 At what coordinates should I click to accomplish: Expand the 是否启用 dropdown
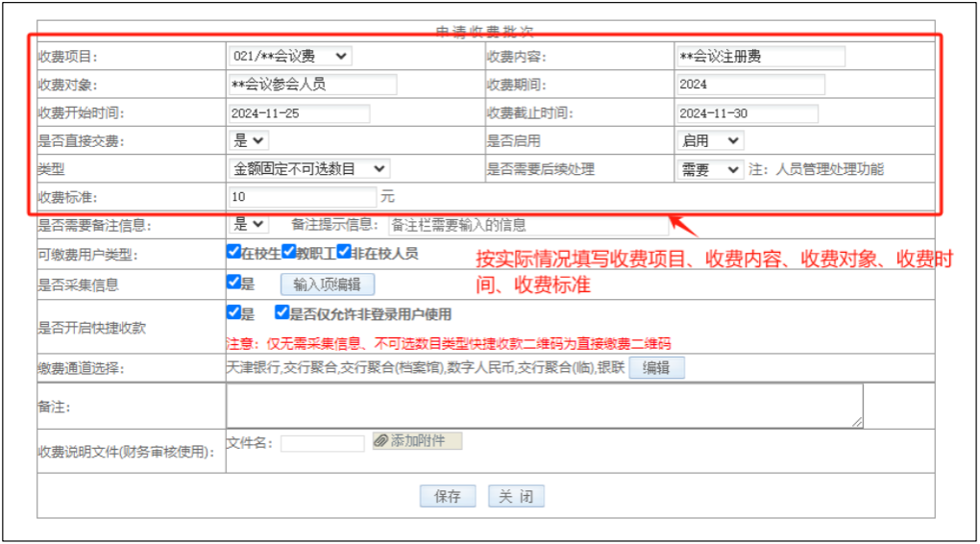pos(709,141)
